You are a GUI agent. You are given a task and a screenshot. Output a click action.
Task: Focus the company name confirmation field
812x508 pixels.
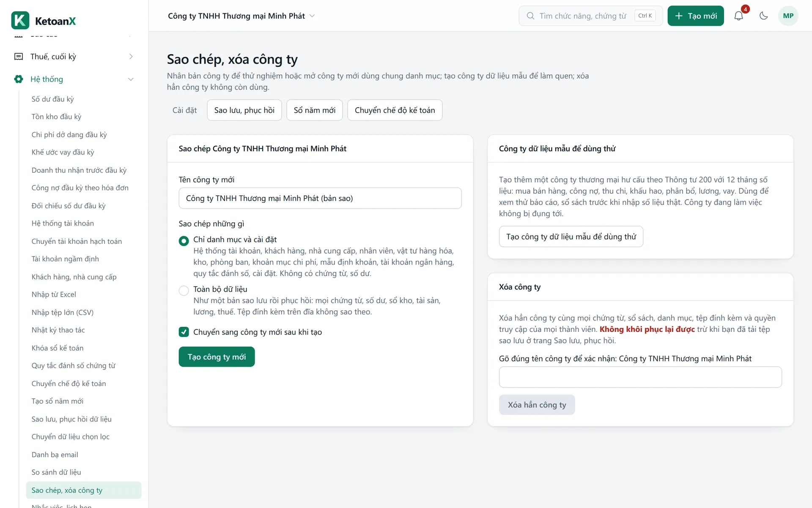pyautogui.click(x=640, y=377)
